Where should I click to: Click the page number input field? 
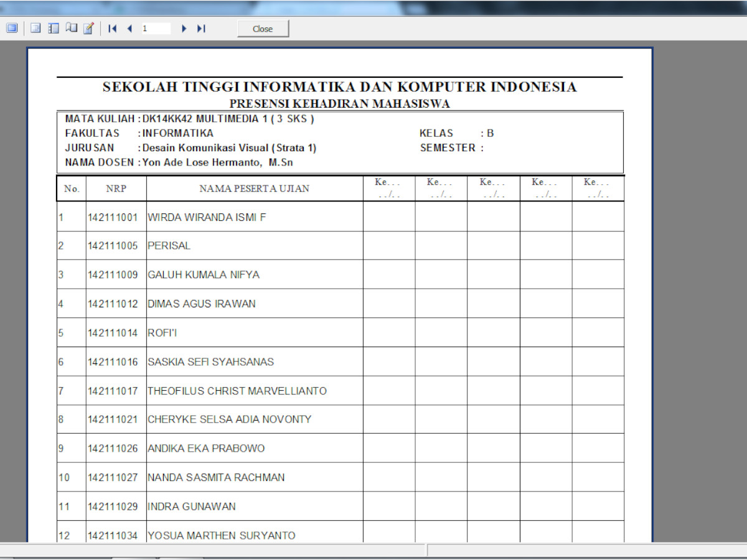click(x=155, y=29)
